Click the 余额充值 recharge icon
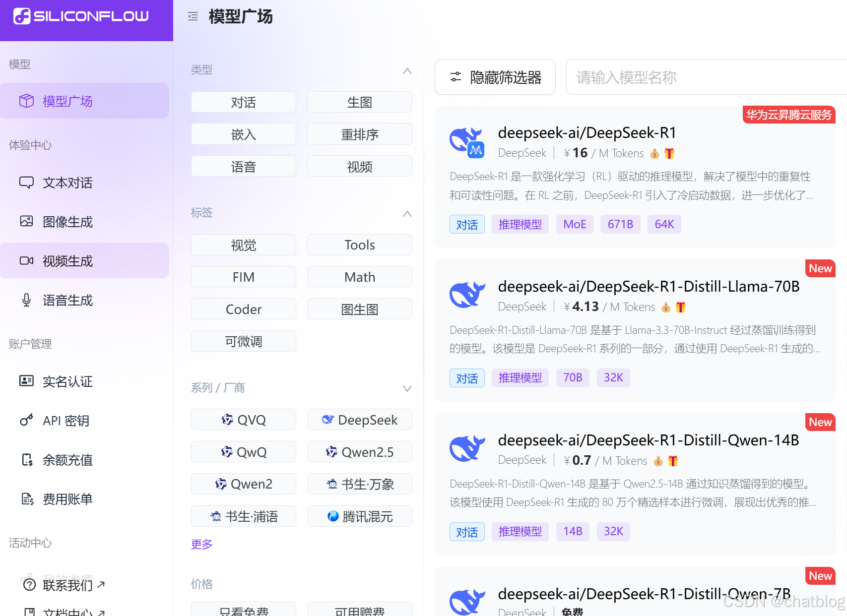The width and height of the screenshot is (847, 616). pyautogui.click(x=27, y=459)
